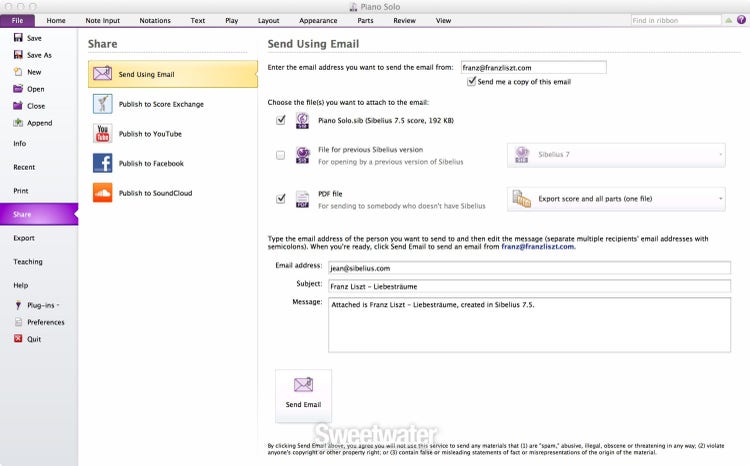Enable the previous Sibelius version file checkbox
Image resolution: width=750 pixels, height=466 pixels.
280,155
